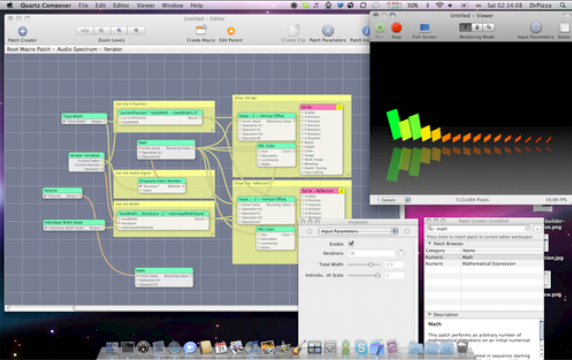Click the Create Clip icon
The image size is (572, 360).
click(294, 30)
